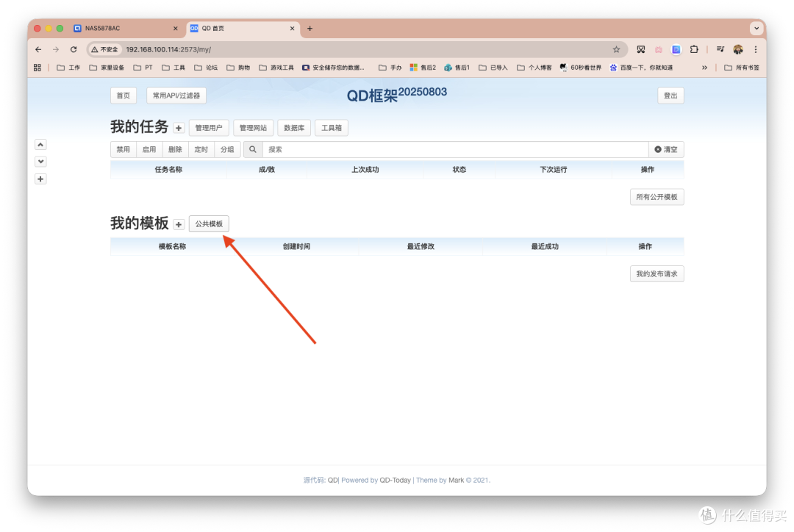Screen dimensions: 794x532
Task: Open the 百度一下 bookmark
Action: [x=641, y=68]
